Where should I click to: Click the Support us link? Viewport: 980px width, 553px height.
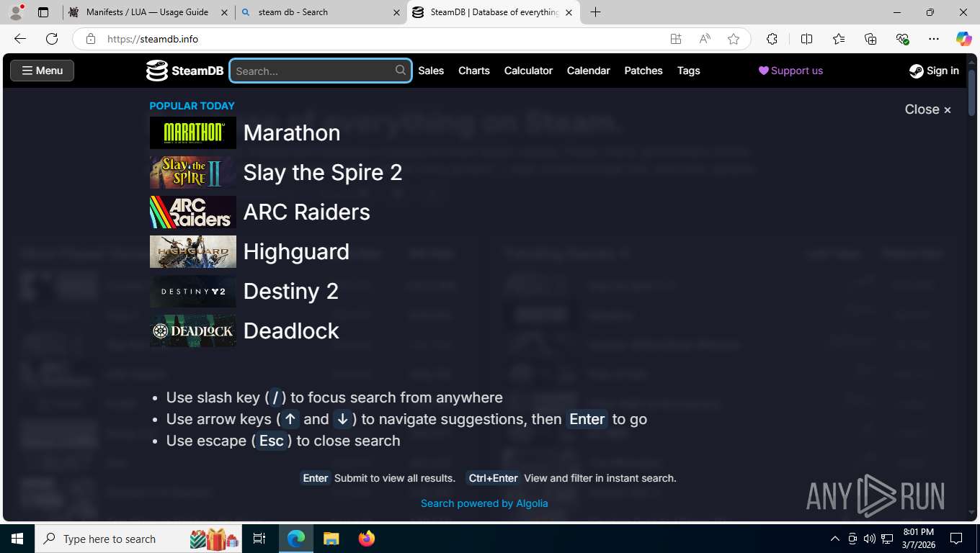coord(790,71)
